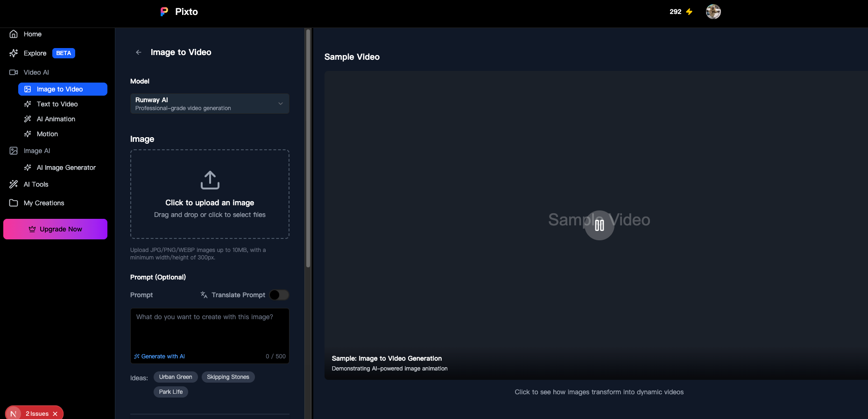Open the user profile avatar

713,12
